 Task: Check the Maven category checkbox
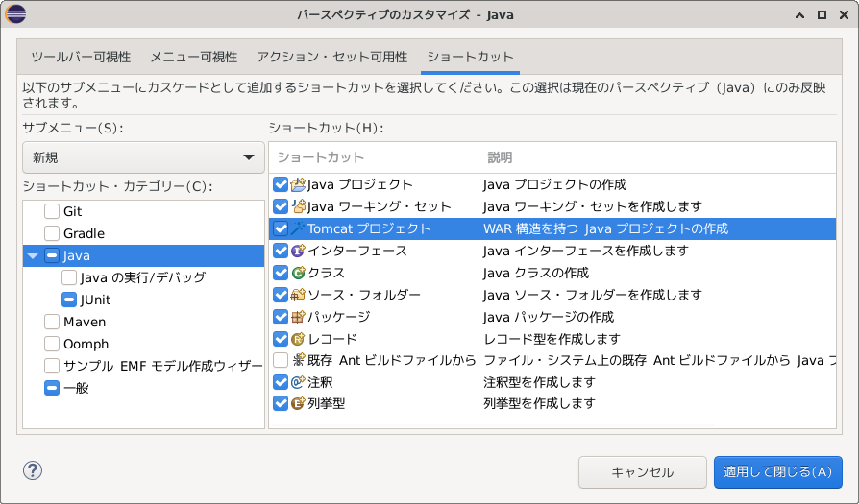click(52, 322)
